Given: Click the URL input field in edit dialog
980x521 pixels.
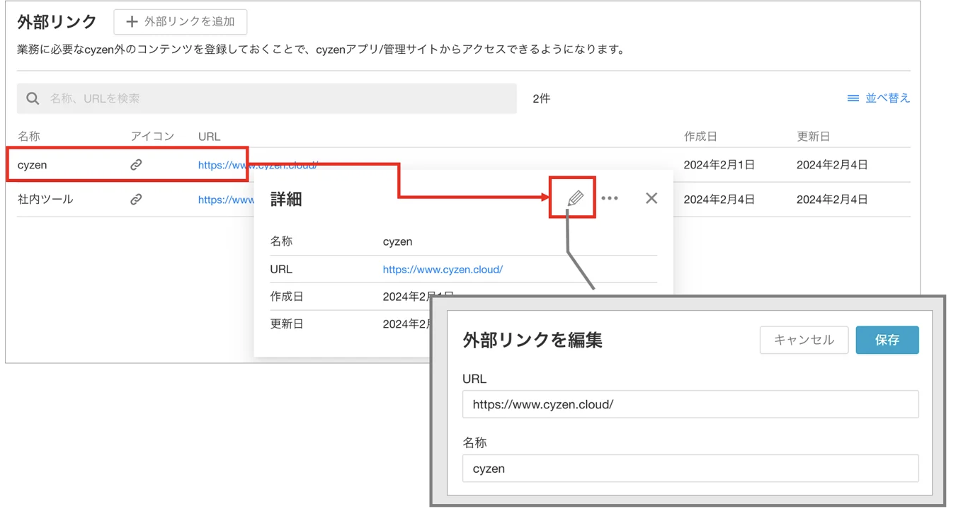Looking at the screenshot, I should click(x=690, y=404).
